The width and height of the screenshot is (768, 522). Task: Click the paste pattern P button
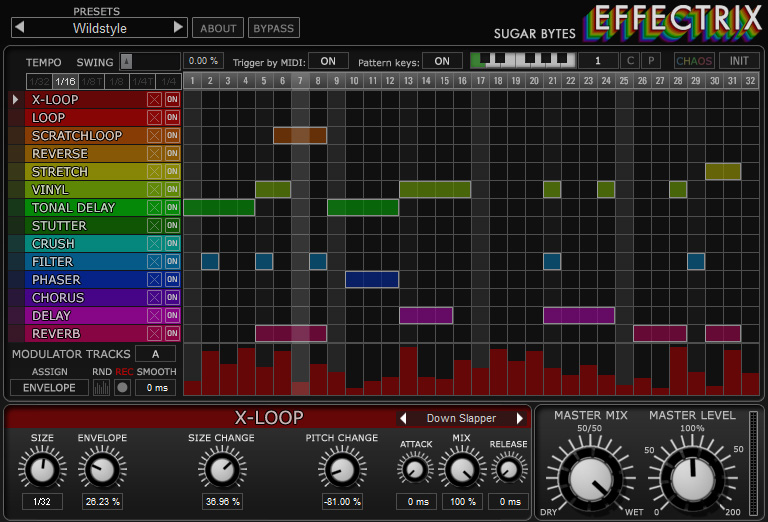tap(650, 61)
